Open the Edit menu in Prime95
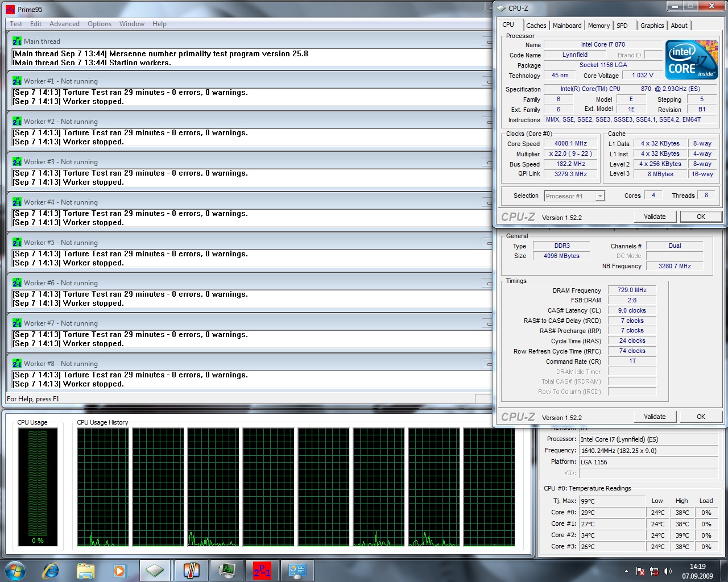The width and height of the screenshot is (728, 582). [36, 24]
